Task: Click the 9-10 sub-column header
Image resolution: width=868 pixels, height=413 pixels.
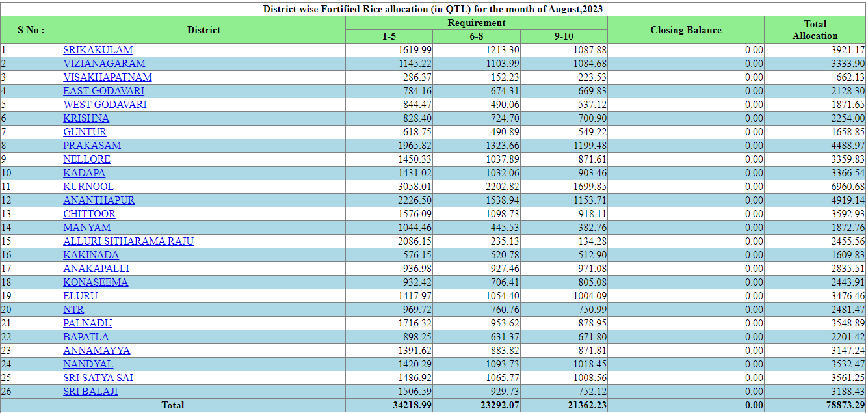Action: click(564, 36)
